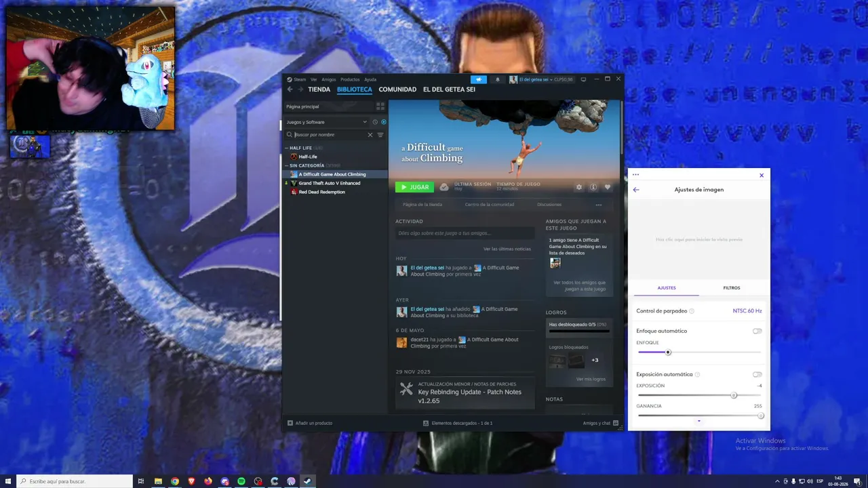Open Centro de la comunidad link
This screenshot has height=488, width=868.
coord(490,205)
